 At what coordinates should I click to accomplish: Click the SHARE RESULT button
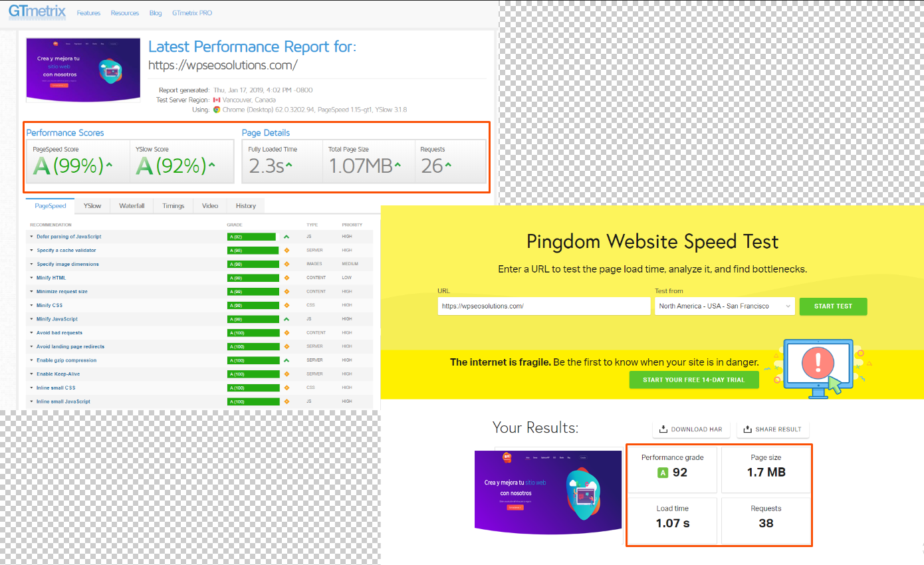tap(772, 429)
